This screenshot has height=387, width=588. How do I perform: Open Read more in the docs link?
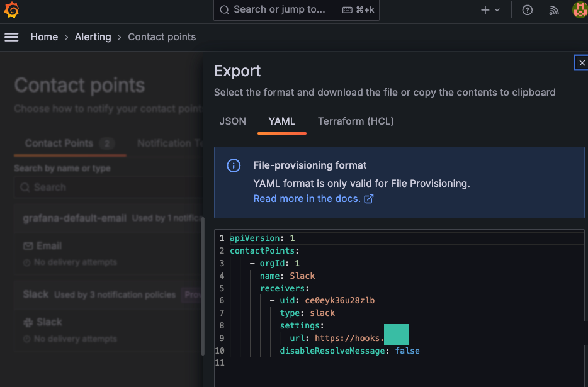point(307,199)
